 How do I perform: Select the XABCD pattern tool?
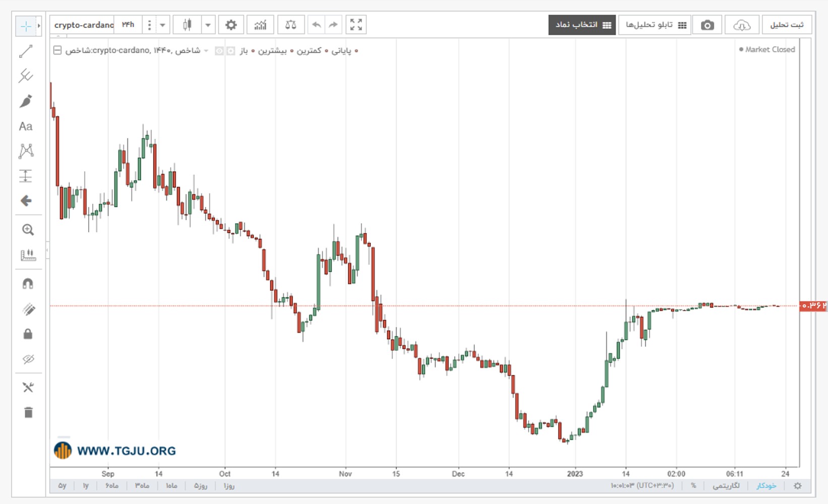pyautogui.click(x=26, y=151)
